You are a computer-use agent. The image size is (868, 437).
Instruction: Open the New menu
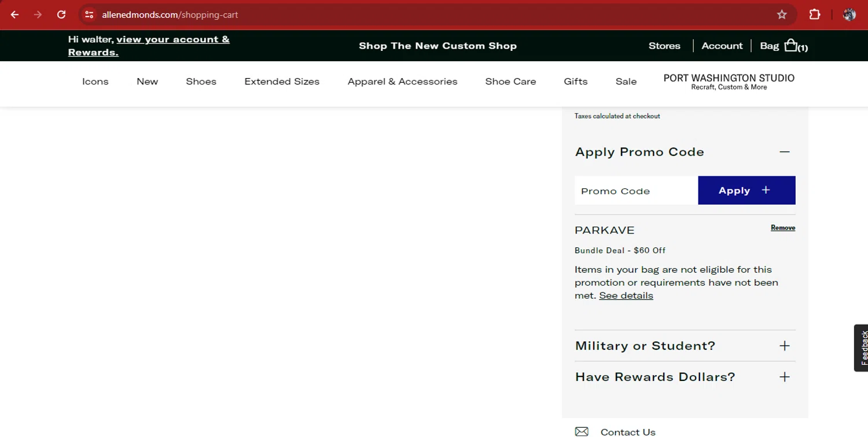[x=147, y=82]
